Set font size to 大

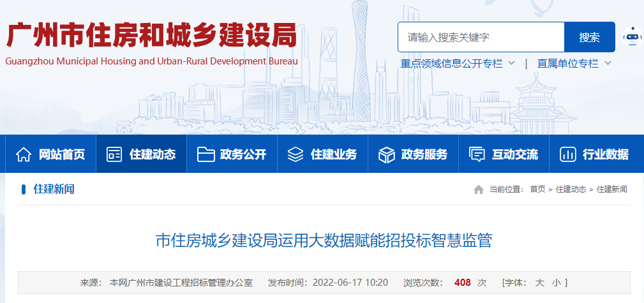coord(539,282)
